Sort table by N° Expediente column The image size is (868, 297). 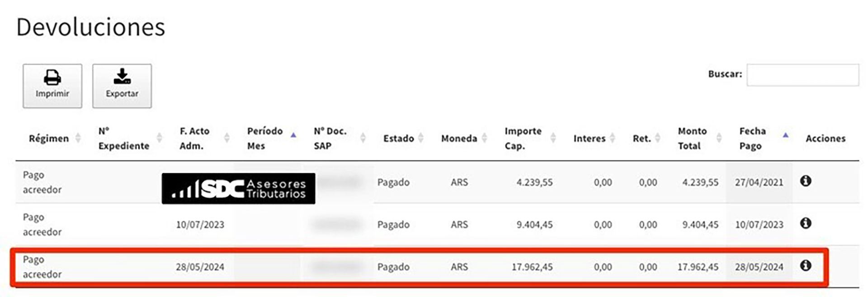tap(123, 138)
